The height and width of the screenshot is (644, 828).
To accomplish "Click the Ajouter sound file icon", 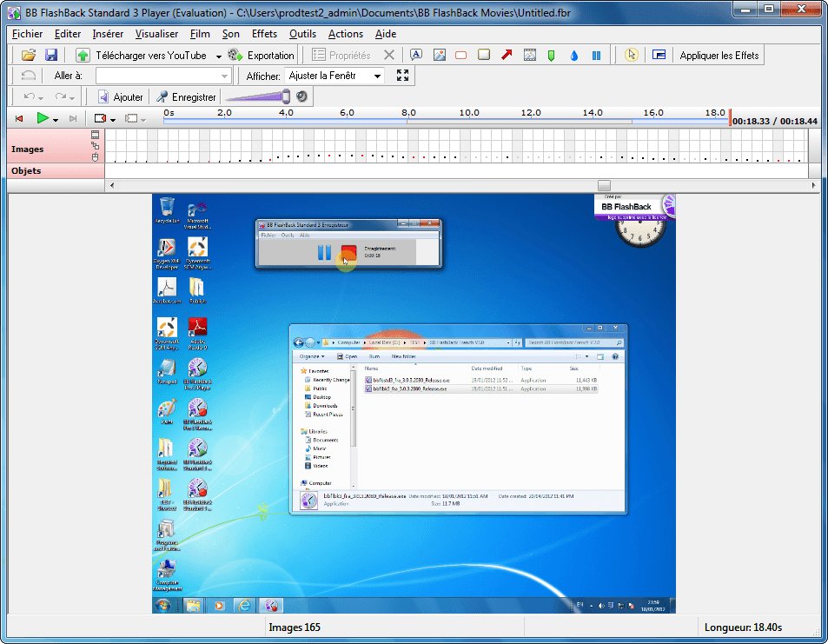I will tap(103, 96).
